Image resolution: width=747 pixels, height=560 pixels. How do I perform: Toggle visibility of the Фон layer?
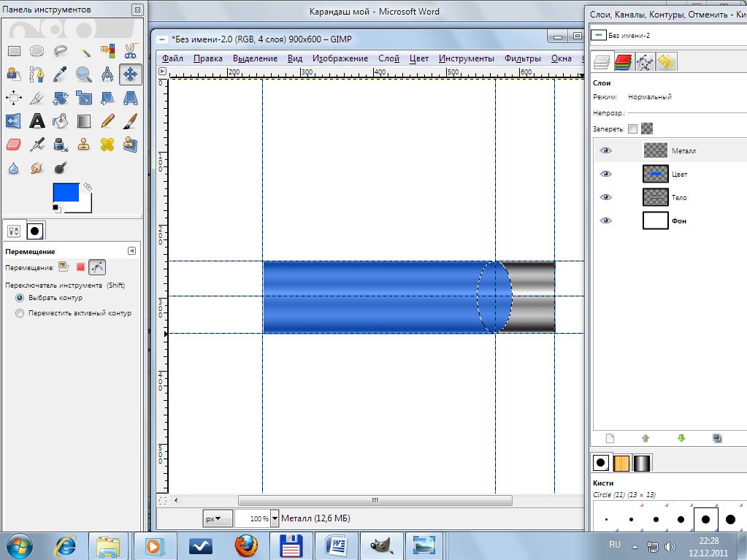605,220
